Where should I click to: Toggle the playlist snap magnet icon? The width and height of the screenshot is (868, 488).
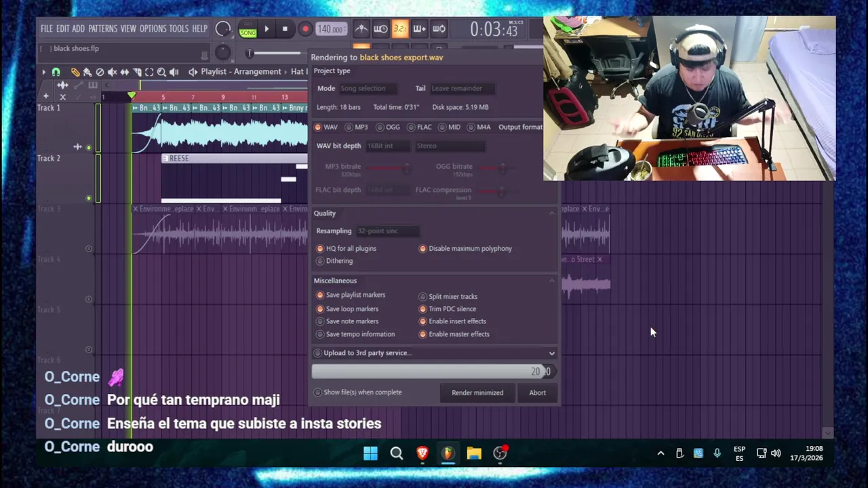[56, 72]
